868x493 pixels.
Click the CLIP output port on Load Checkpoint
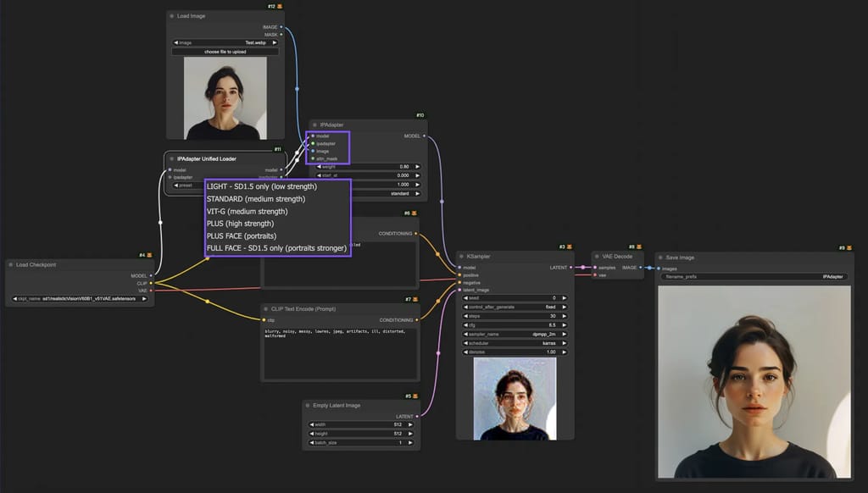[151, 283]
